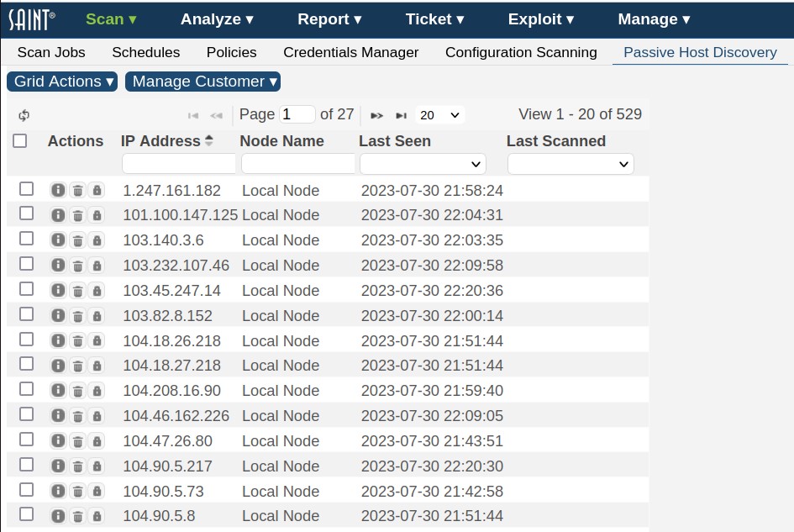Image resolution: width=794 pixels, height=532 pixels.
Task: Go to the next page of results
Action: coord(376,115)
